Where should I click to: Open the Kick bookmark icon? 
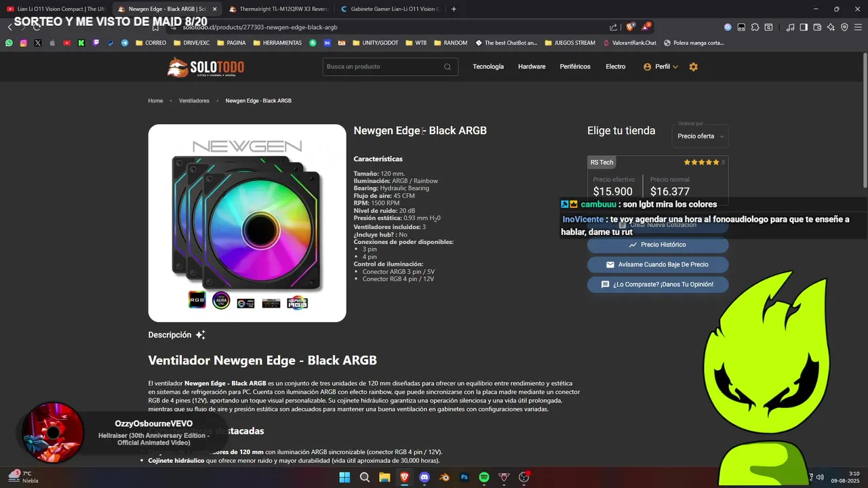coord(81,43)
